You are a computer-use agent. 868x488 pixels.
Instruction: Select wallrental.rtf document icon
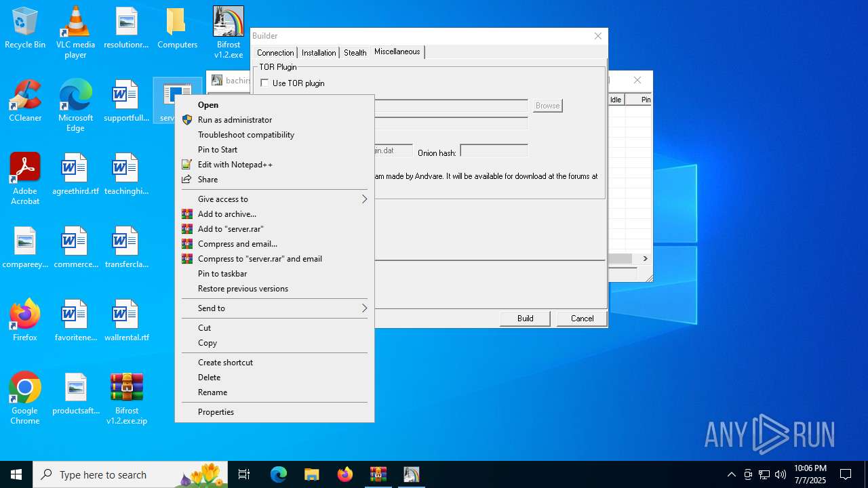126,321
